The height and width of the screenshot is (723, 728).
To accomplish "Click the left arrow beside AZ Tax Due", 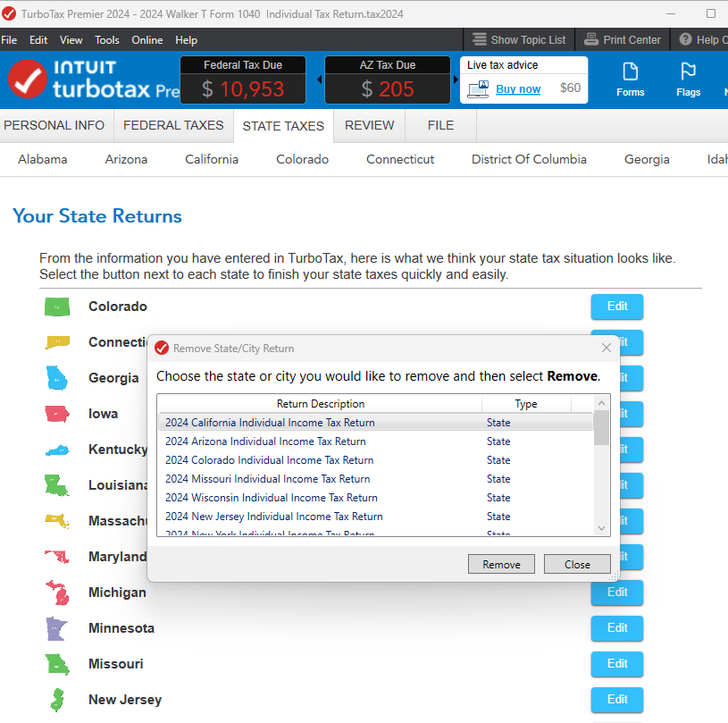I will click(x=320, y=80).
